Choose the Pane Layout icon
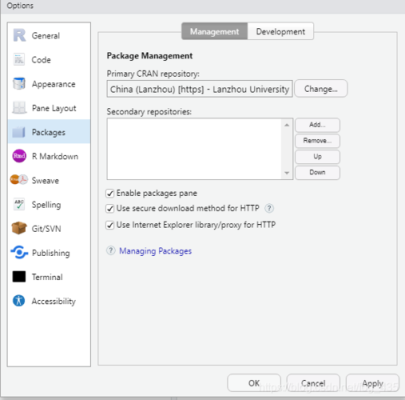Viewport: 405px width, 400px height. [x=19, y=108]
